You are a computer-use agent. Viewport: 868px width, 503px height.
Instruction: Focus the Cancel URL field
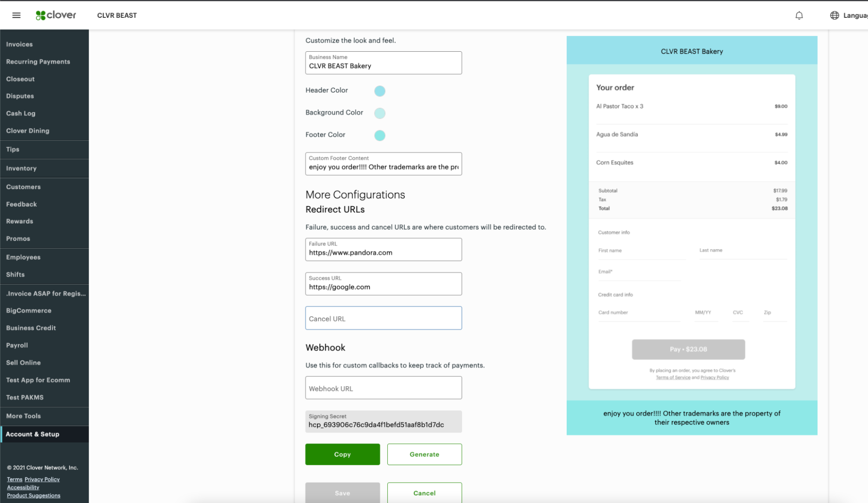point(383,318)
